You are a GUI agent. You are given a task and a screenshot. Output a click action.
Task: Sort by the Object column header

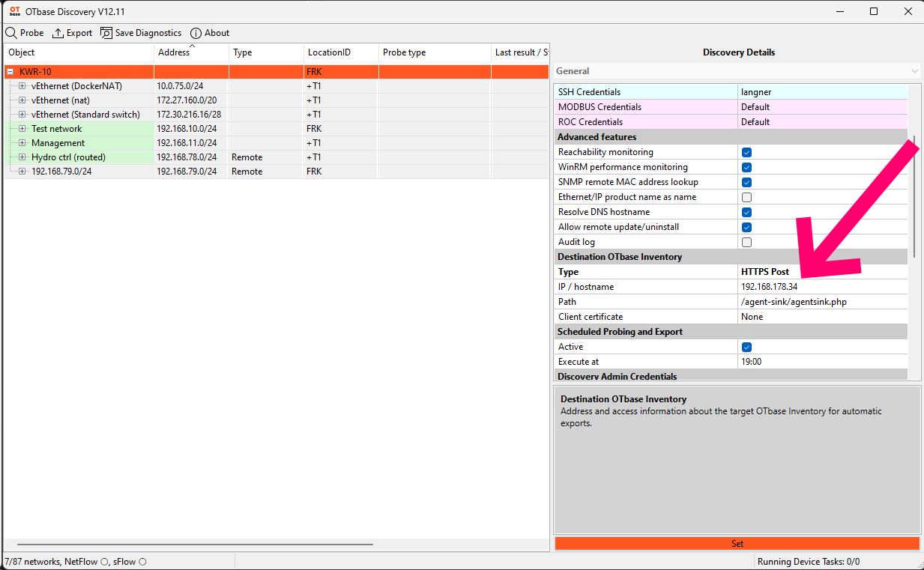pos(79,53)
